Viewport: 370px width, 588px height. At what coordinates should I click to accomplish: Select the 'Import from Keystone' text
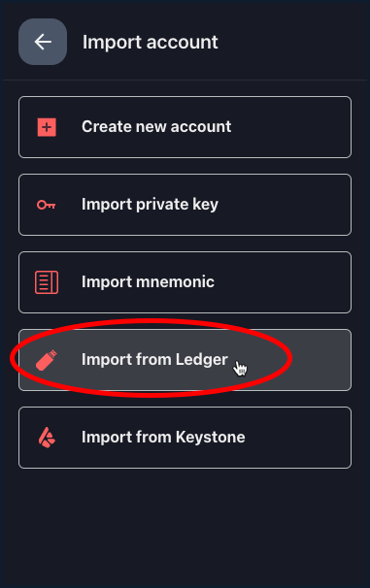click(x=163, y=438)
